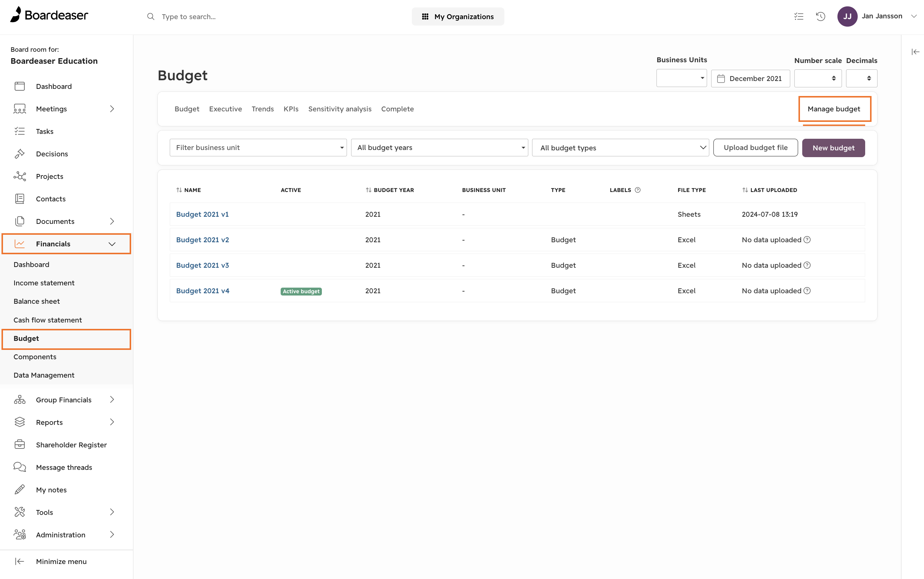Click the Meetings sidebar icon
924x579 pixels.
(19, 109)
